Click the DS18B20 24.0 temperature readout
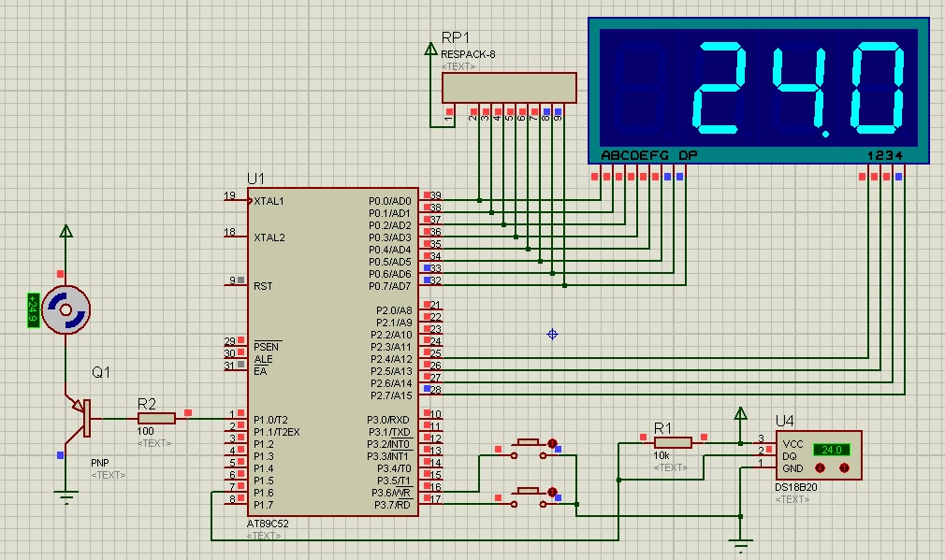 pyautogui.click(x=832, y=450)
